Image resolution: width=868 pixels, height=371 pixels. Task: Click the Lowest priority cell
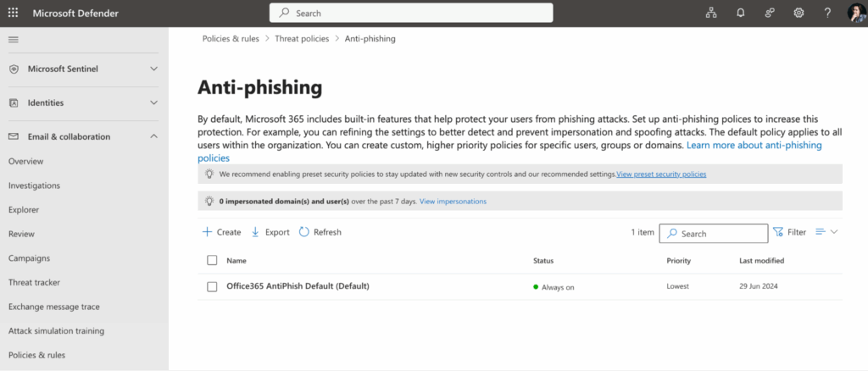(677, 286)
